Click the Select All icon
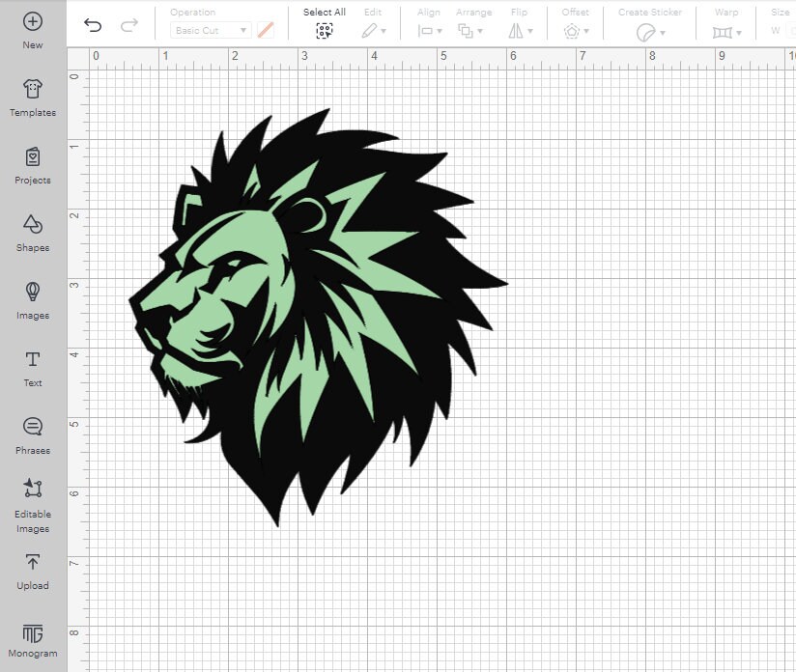The image size is (796, 672). [325, 31]
